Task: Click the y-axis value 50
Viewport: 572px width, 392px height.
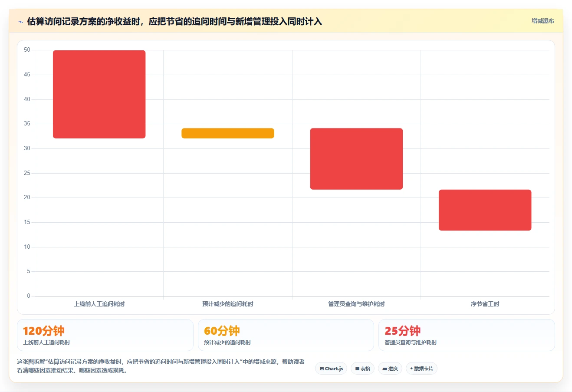Action: 27,50
